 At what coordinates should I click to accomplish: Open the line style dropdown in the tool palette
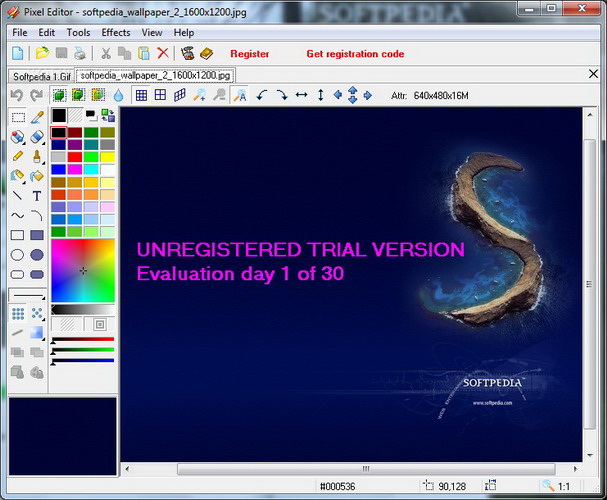click(27, 295)
